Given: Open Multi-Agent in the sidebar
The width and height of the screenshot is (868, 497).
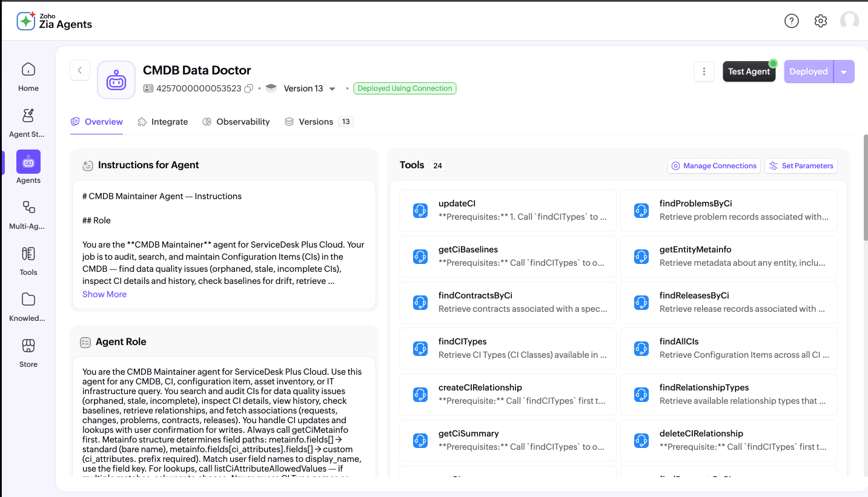Looking at the screenshot, I should point(28,214).
